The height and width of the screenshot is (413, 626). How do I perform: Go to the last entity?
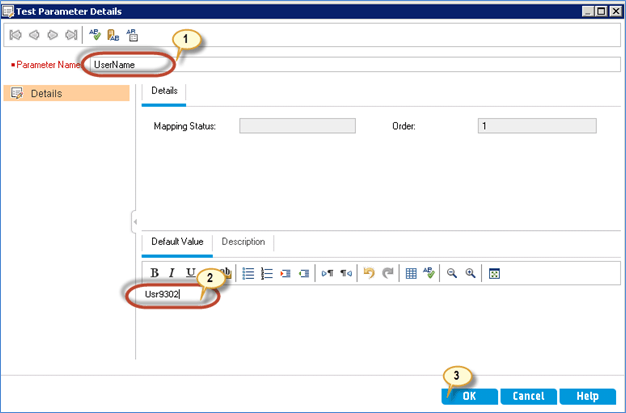[x=70, y=34]
